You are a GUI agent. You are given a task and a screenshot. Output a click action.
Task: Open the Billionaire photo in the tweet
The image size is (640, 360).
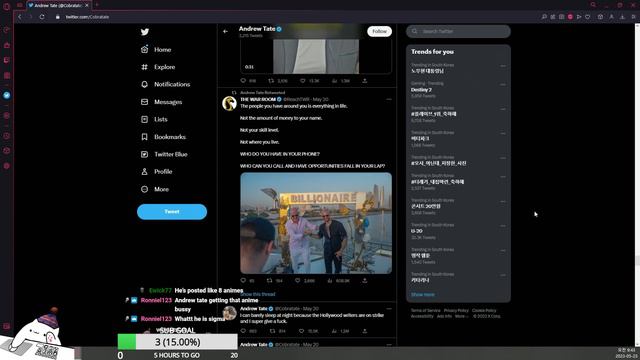coord(316,223)
